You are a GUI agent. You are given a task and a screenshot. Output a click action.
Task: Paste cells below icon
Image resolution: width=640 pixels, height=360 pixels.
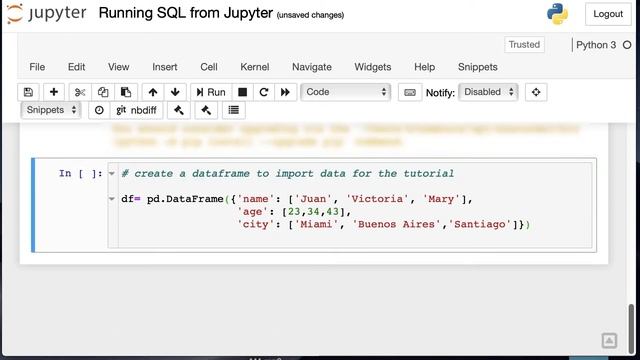pyautogui.click(x=126, y=92)
